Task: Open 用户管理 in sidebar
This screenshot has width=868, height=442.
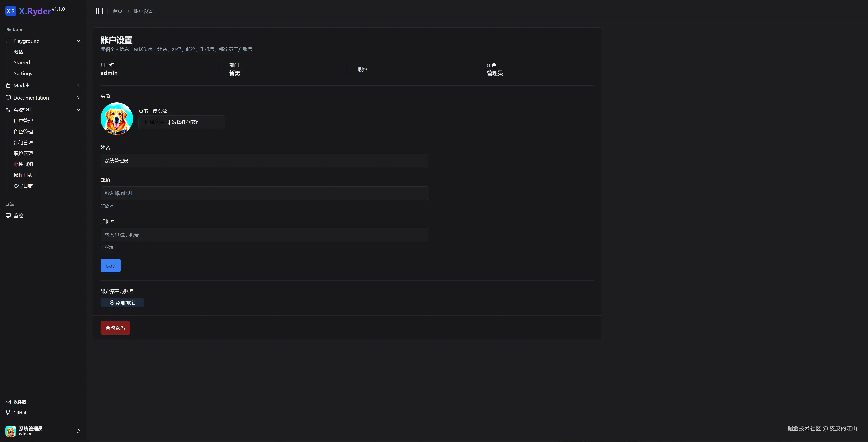Action: tap(23, 121)
